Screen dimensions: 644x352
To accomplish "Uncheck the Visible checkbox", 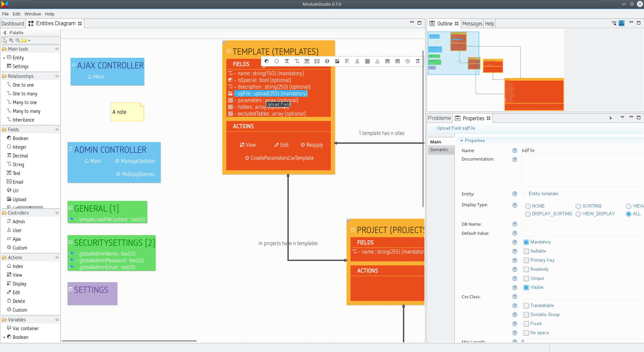I will (526, 288).
